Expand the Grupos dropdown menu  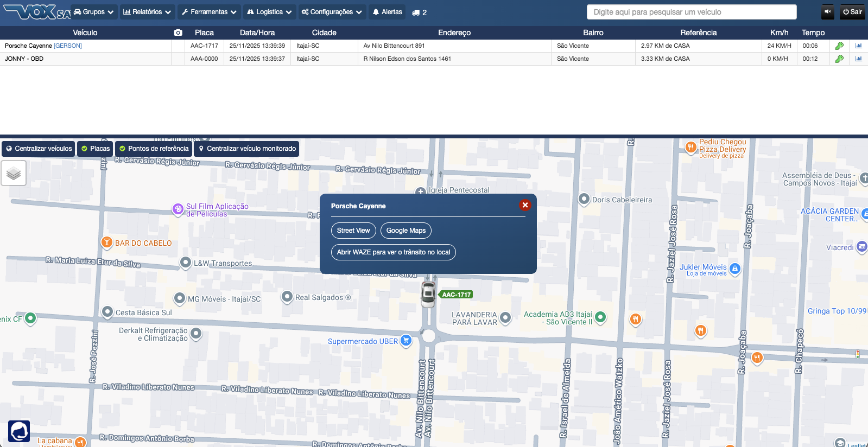click(94, 12)
